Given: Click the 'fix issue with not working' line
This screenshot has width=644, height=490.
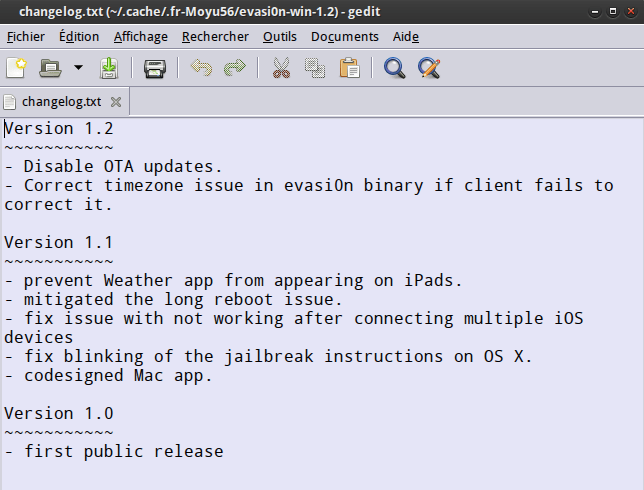Looking at the screenshot, I should point(294,318).
